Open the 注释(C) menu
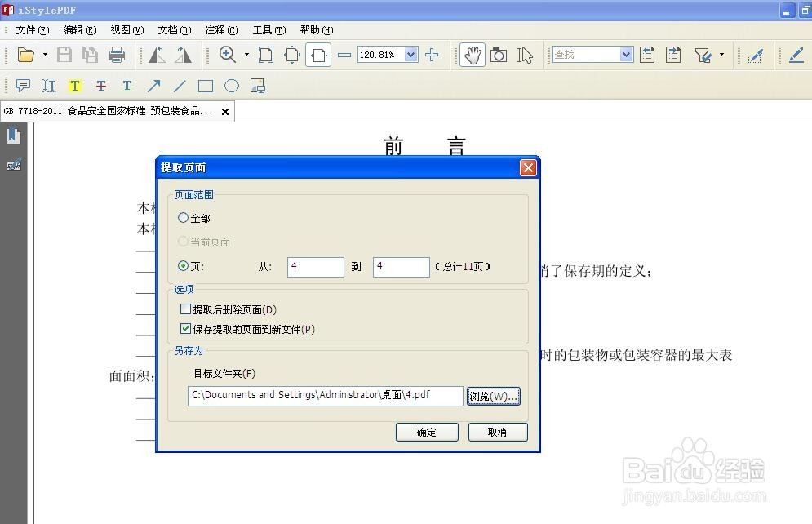Screen dimensions: 812x524 (222, 30)
